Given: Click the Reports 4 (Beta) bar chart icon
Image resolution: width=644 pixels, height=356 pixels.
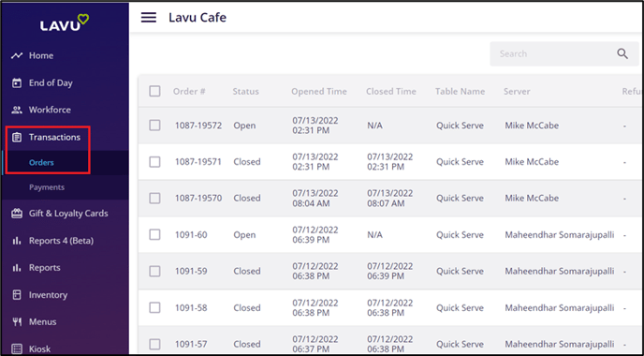Looking at the screenshot, I should coord(17,241).
